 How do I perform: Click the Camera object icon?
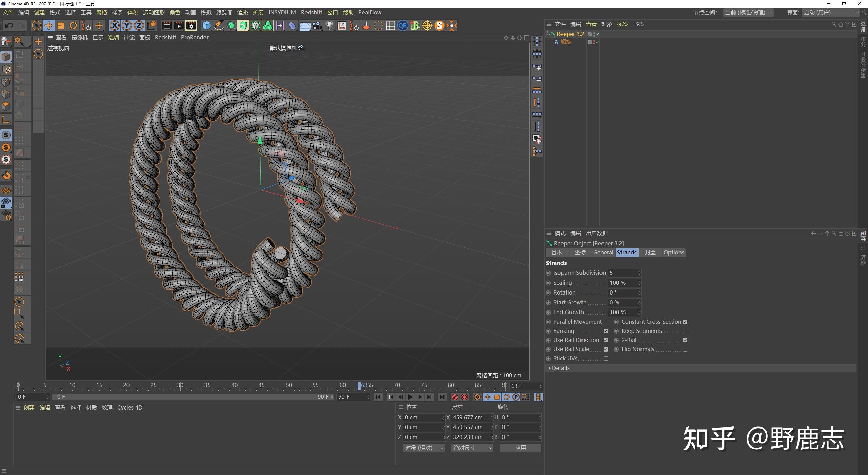click(317, 25)
